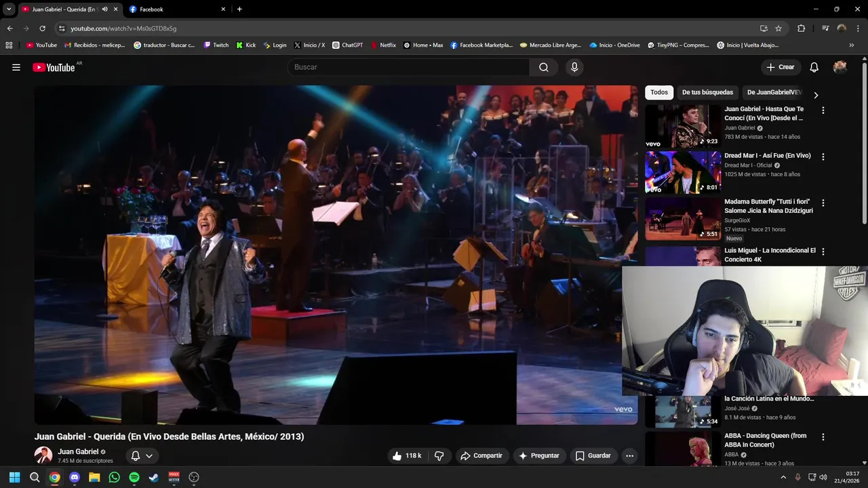Dislike the video with thumbs down
The height and width of the screenshot is (488, 868).
click(x=439, y=455)
